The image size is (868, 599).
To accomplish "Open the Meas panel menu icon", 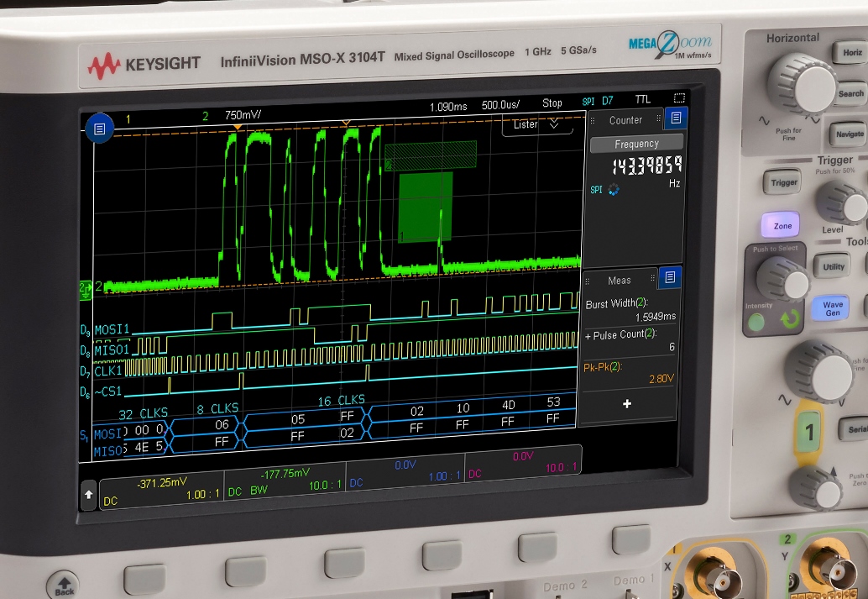I will coord(670,278).
